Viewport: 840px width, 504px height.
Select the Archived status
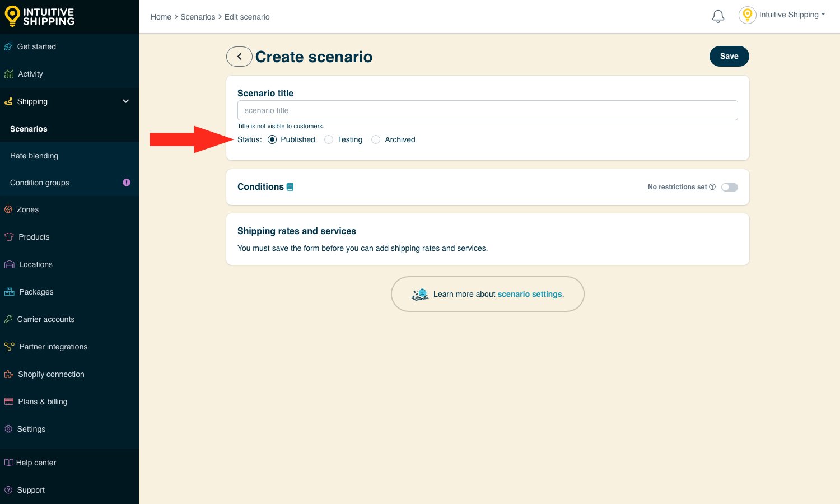[x=376, y=139]
